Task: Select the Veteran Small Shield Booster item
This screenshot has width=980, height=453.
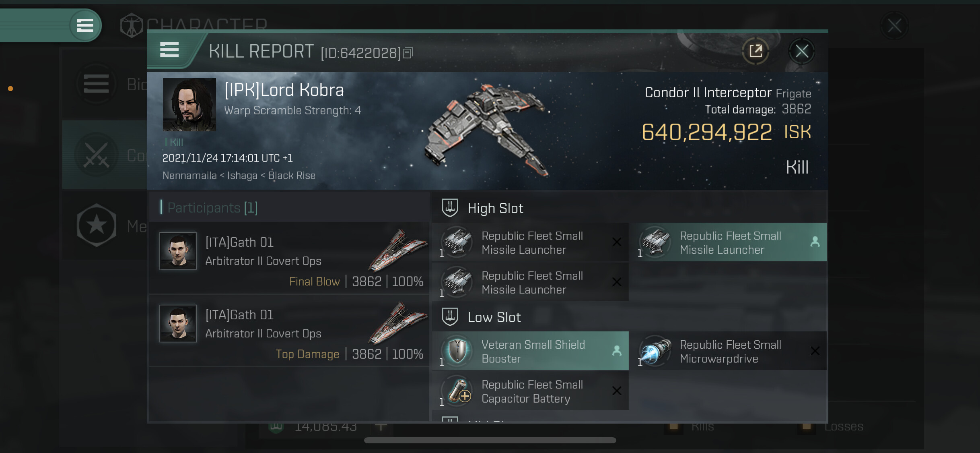Action: click(530, 351)
